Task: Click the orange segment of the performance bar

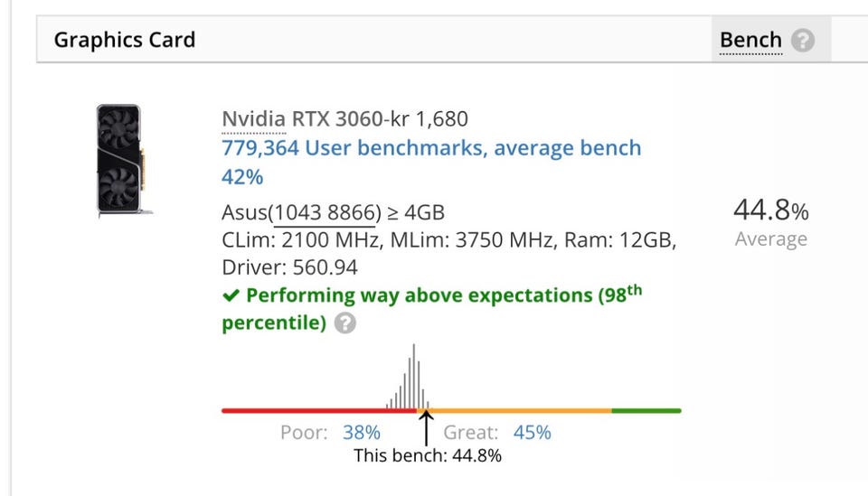Action: pyautogui.click(x=520, y=411)
